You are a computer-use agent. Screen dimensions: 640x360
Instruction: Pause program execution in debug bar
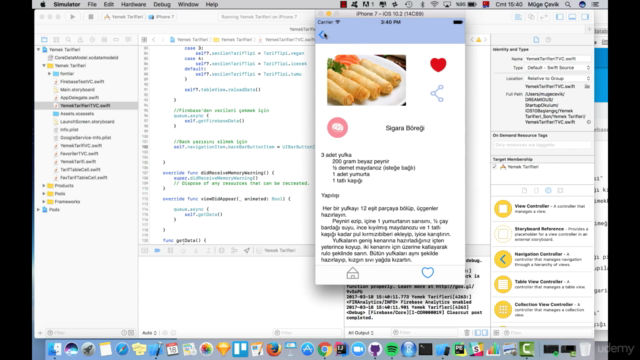[x=170, y=251]
